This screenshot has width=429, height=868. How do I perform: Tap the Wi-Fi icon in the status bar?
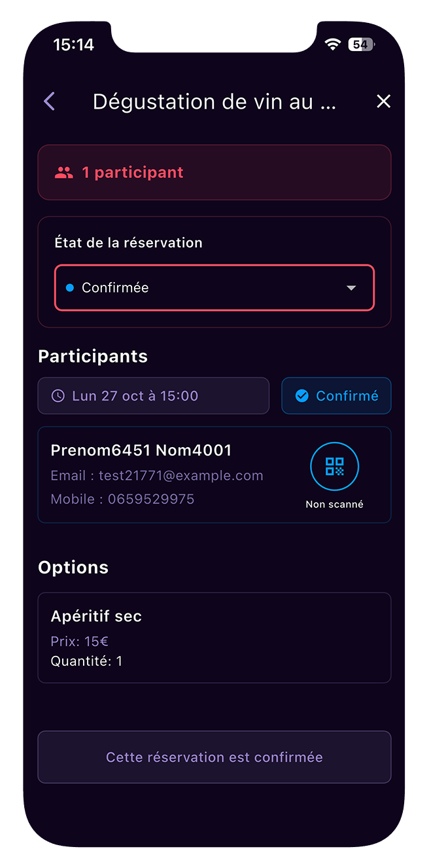(332, 44)
